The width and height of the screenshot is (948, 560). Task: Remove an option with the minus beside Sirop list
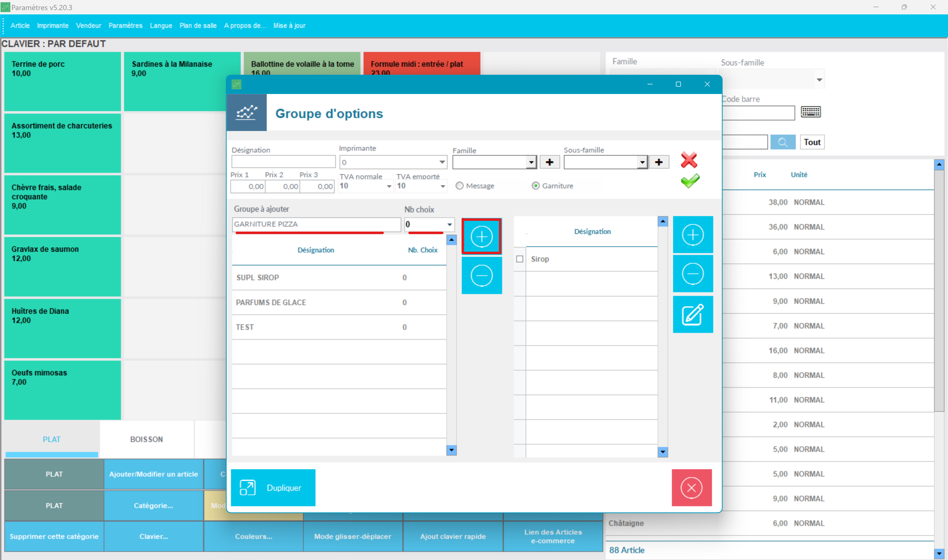(x=693, y=274)
